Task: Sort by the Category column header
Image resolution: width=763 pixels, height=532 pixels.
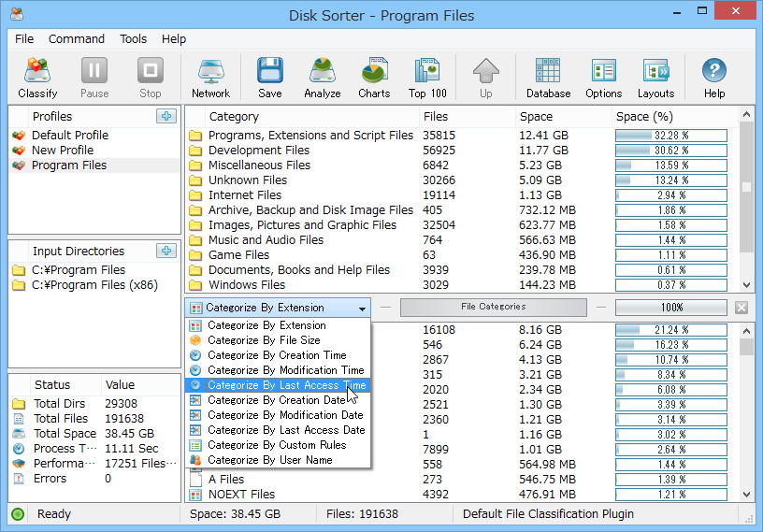Action: tap(311, 117)
